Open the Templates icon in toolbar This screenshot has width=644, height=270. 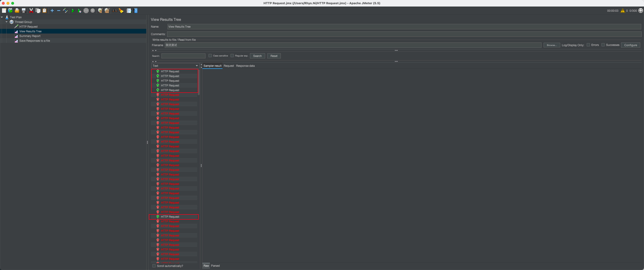tap(10, 11)
